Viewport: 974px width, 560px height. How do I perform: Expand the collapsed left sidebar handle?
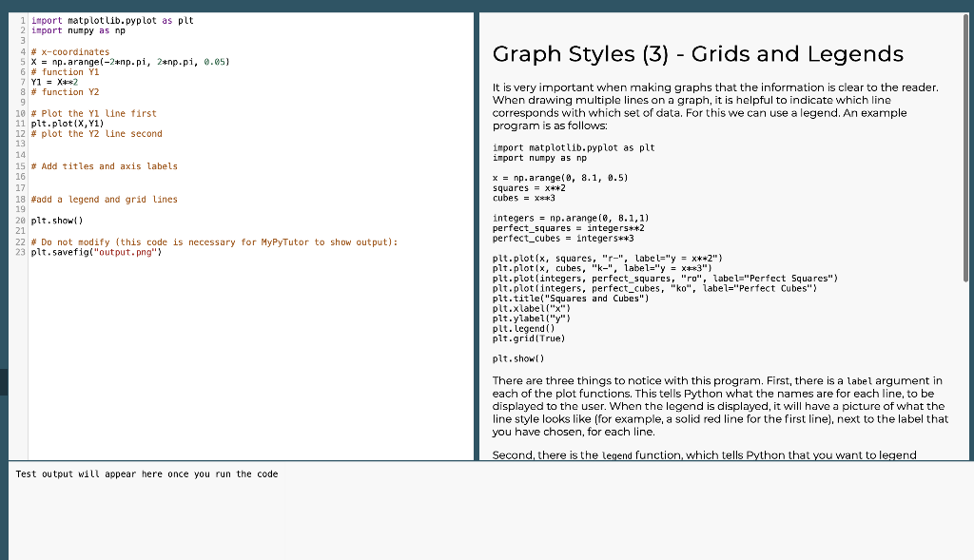point(4,384)
